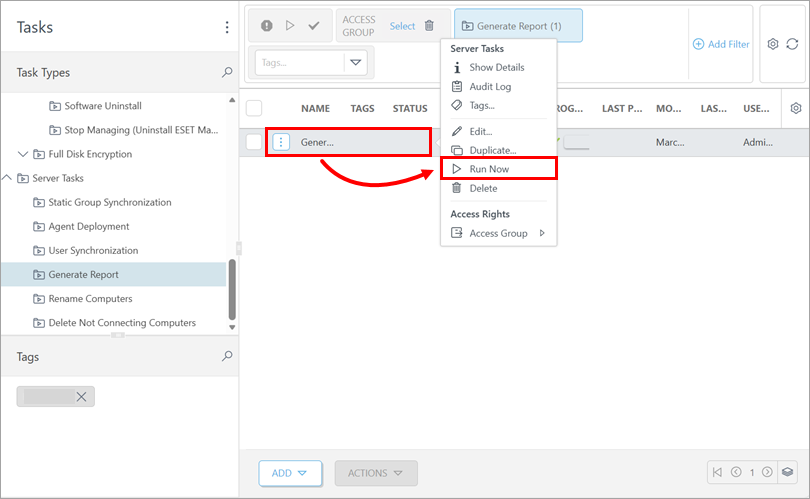The width and height of the screenshot is (810, 499).
Task: Click the failed-status exclamation filter icon
Action: click(267, 26)
